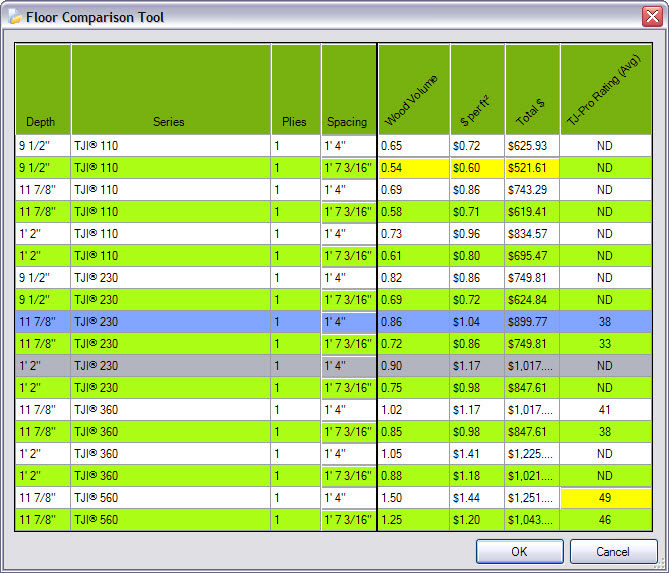The image size is (669, 573).
Task: Close the Floor Comparison Tool window
Action: pos(652,17)
